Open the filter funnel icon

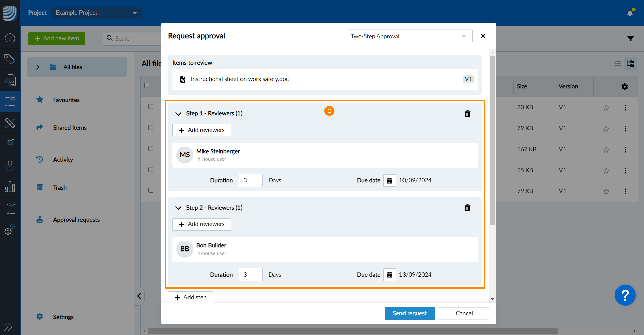pos(630,39)
